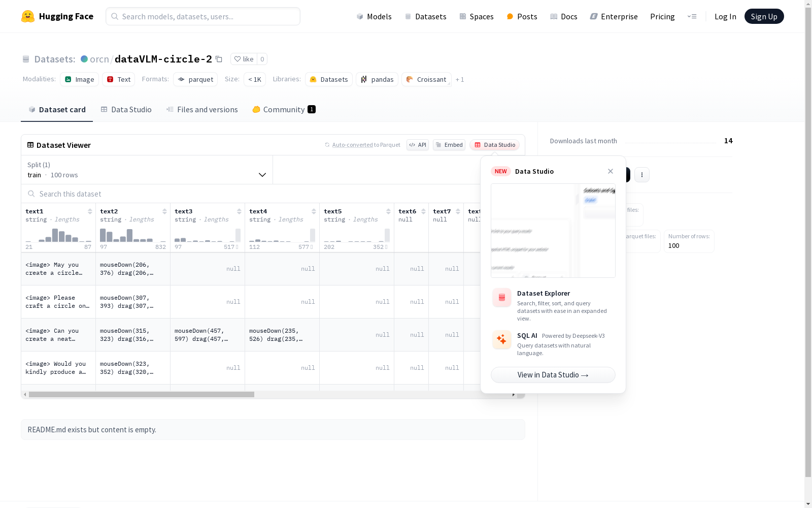
Task: Open Posts from the top navigation
Action: 522,16
